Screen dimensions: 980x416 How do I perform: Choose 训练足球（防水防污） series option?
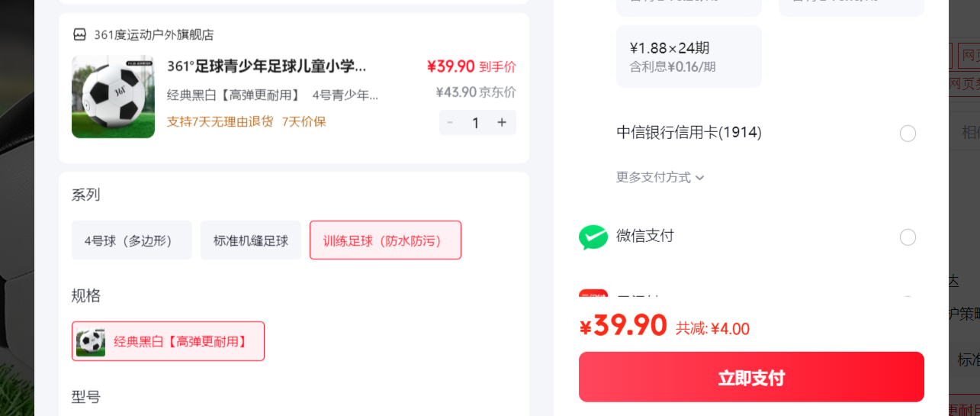(385, 240)
